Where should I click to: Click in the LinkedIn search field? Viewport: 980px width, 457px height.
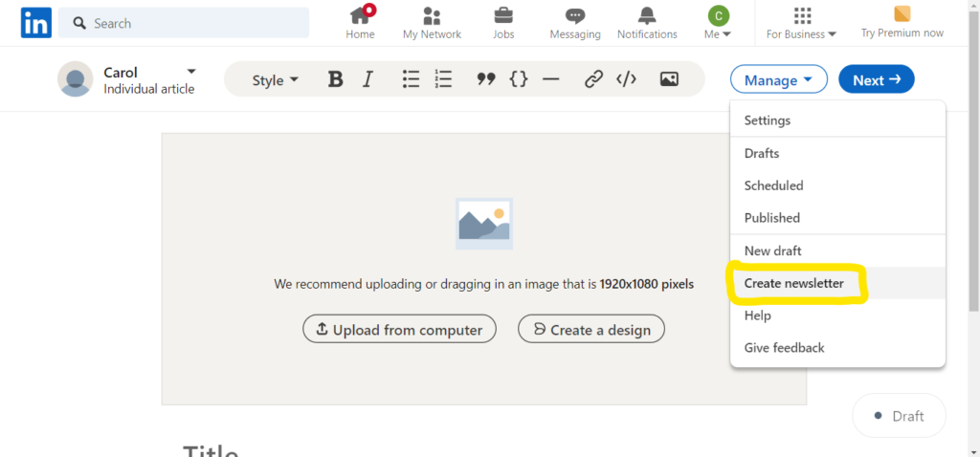tap(191, 23)
